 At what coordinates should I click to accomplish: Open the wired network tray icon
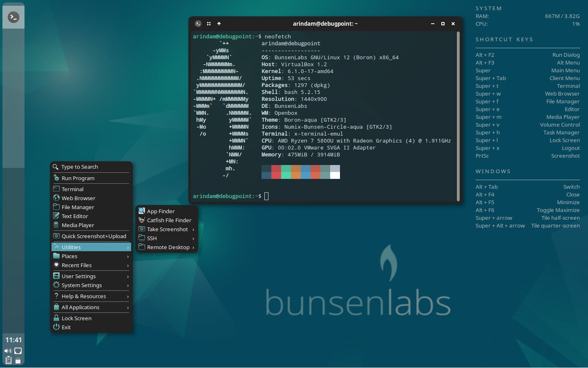coord(18,351)
